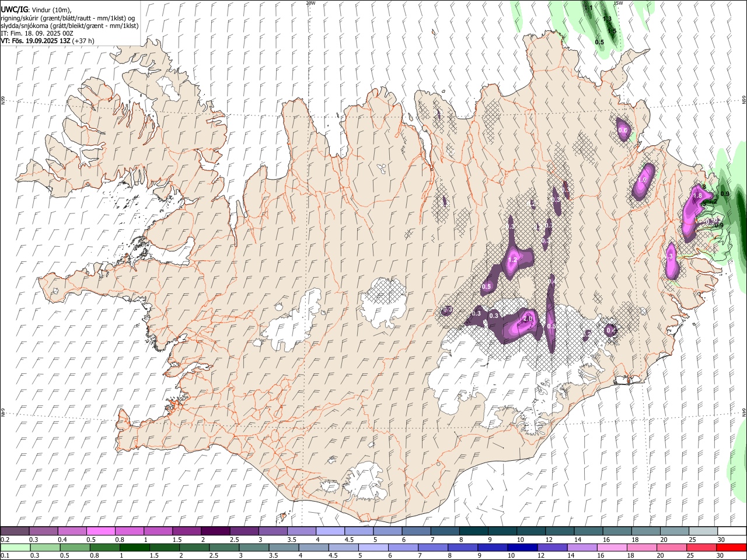The width and height of the screenshot is (747, 560).
Task: Click the 'slydda/snjókoma' legend description line
Action: (x=70, y=26)
